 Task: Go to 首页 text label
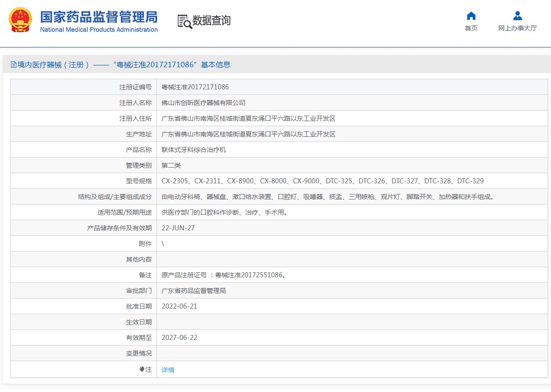pyautogui.click(x=471, y=28)
